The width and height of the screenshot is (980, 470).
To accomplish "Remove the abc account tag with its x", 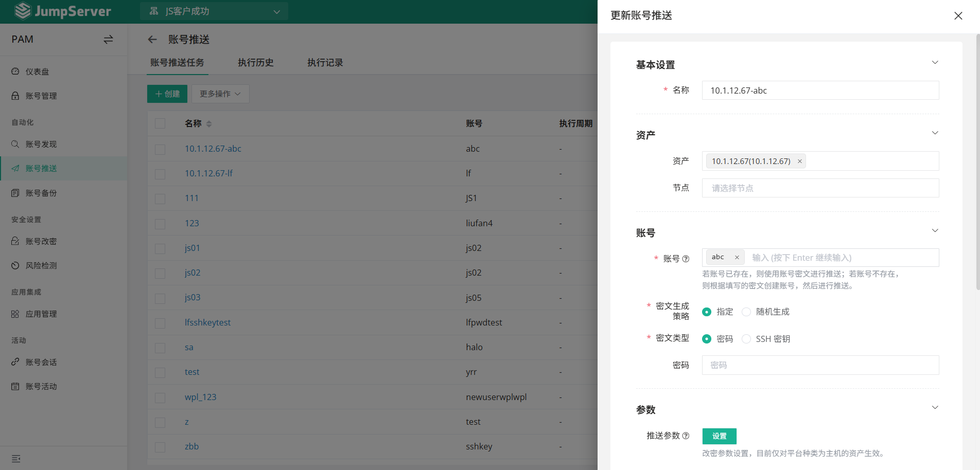I will click(x=737, y=257).
